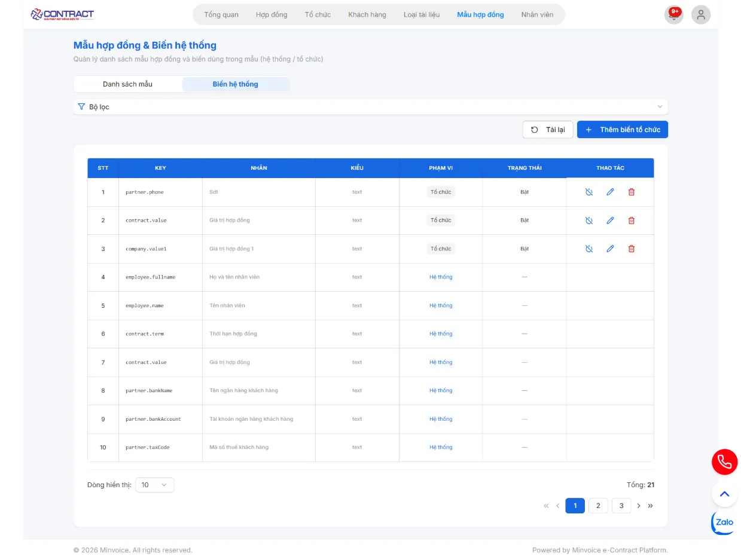Expand the Bộ lọc filter panel
The image size is (741, 560).
(370, 107)
